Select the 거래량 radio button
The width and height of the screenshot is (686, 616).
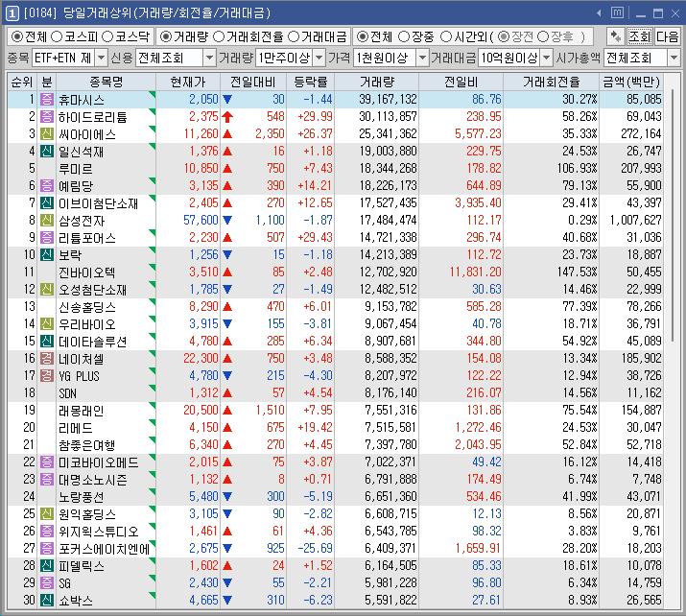coord(166,36)
